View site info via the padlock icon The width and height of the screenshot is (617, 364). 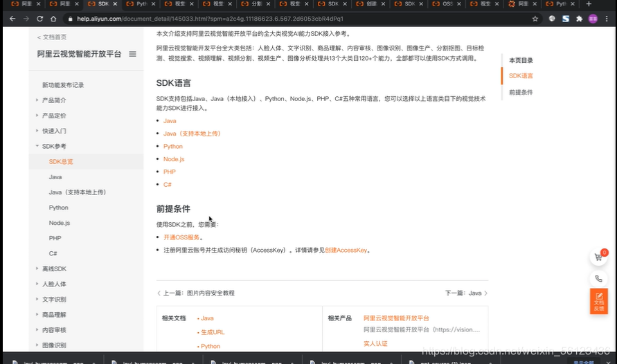[x=70, y=19]
